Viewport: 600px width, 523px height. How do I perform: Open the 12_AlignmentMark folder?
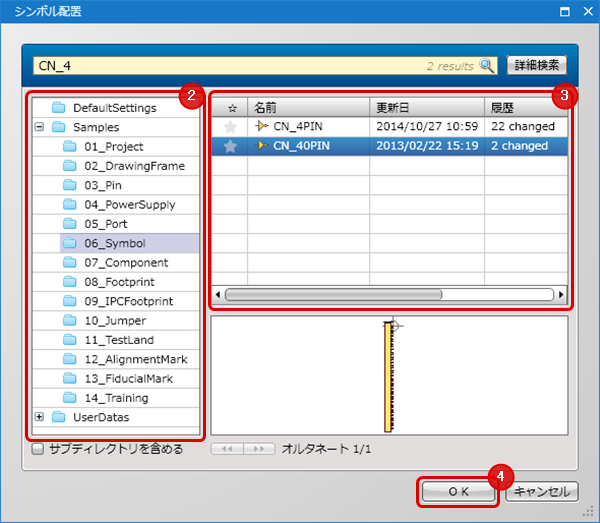[x=126, y=359]
